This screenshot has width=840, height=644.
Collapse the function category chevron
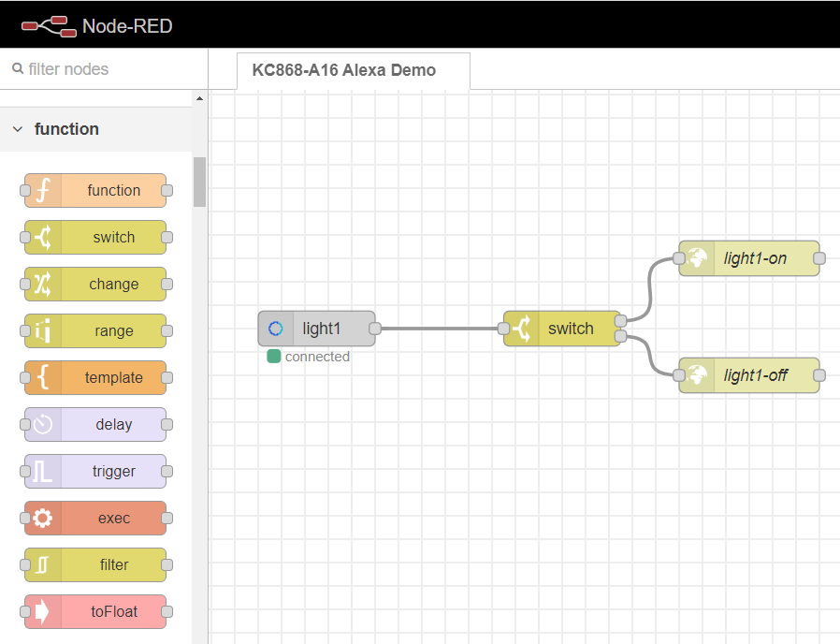click(x=18, y=129)
